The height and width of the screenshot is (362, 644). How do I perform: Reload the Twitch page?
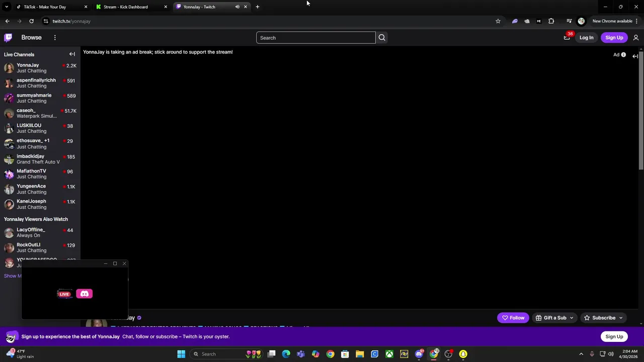31,21
